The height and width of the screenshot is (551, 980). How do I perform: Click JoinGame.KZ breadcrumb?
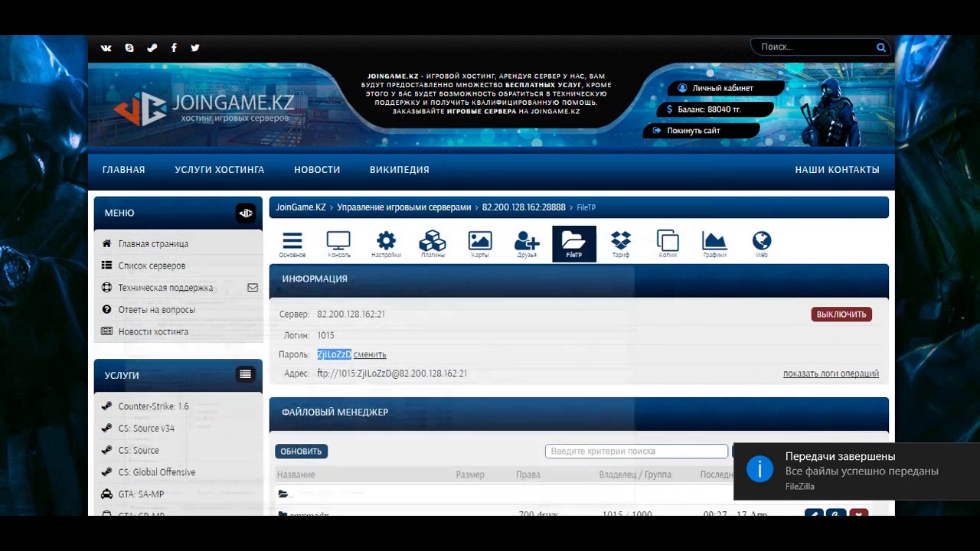point(301,207)
